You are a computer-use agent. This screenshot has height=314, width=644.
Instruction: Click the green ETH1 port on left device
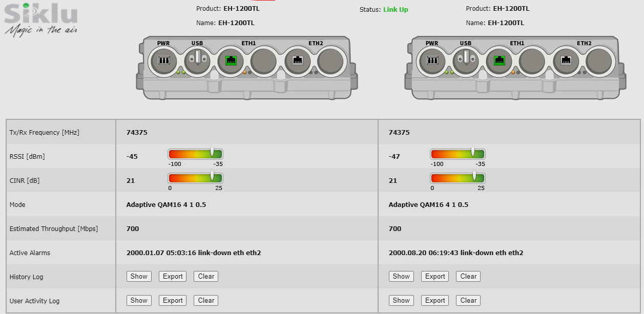tap(231, 60)
